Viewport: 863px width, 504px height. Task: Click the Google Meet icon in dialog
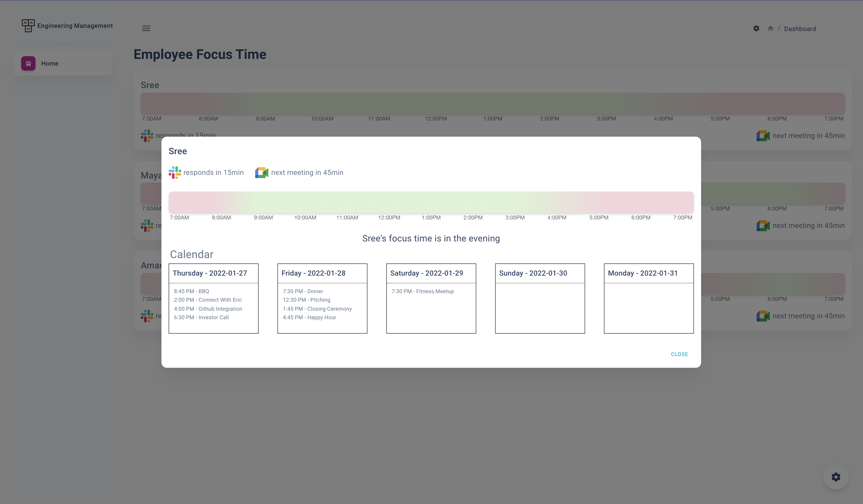(262, 173)
